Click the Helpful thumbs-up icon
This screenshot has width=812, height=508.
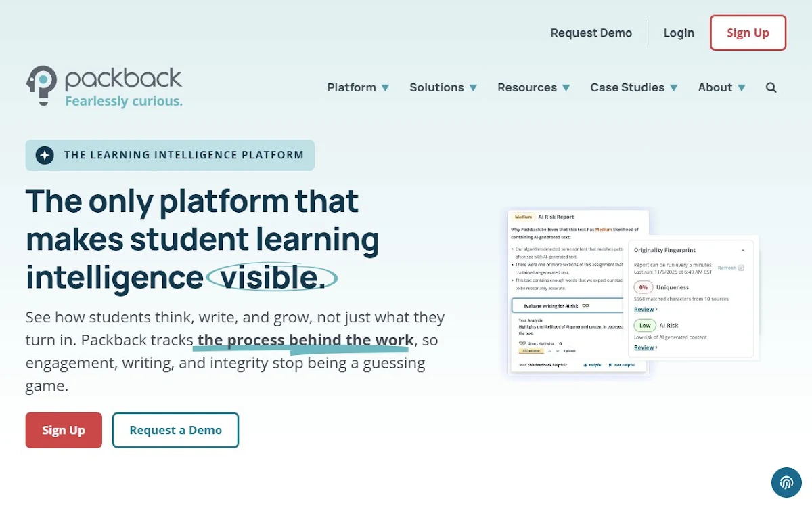click(585, 365)
